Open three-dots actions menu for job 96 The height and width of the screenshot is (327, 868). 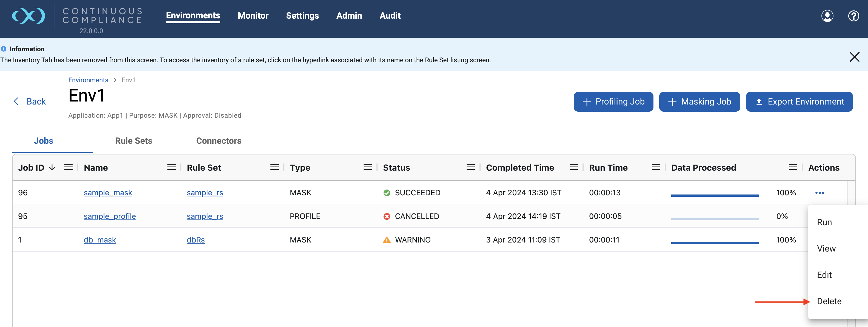pyautogui.click(x=819, y=193)
